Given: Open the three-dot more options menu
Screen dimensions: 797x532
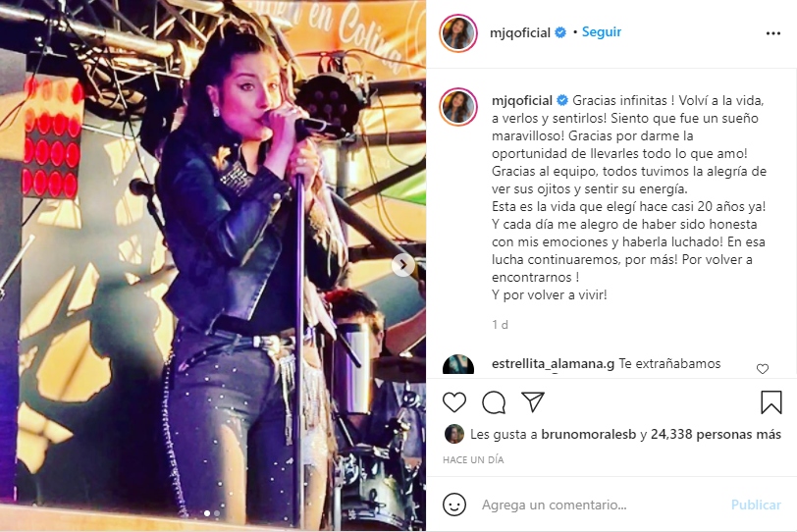Looking at the screenshot, I should tap(773, 33).
